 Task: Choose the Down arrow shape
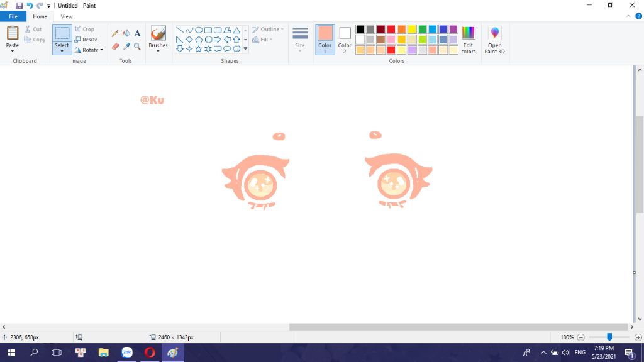[179, 49]
